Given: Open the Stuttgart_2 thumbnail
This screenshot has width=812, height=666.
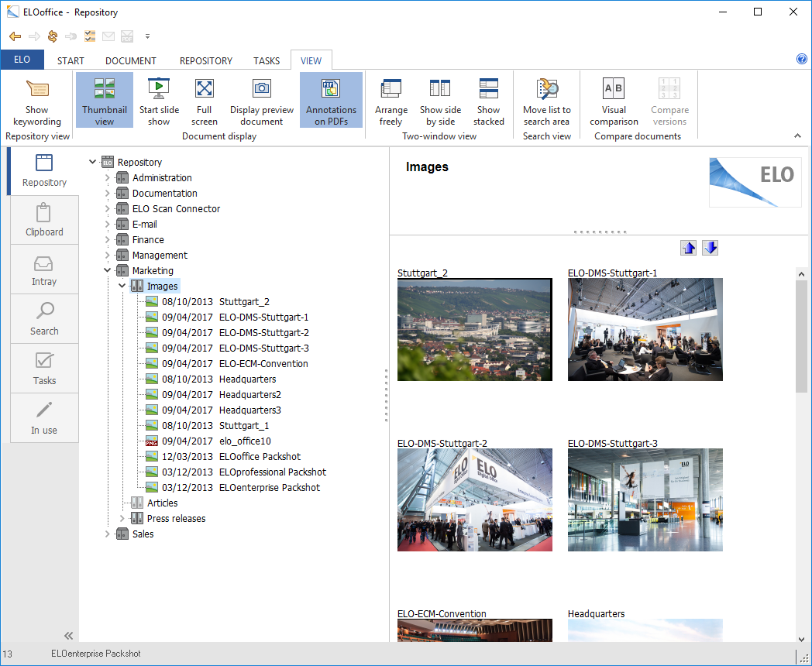Looking at the screenshot, I should [x=475, y=330].
